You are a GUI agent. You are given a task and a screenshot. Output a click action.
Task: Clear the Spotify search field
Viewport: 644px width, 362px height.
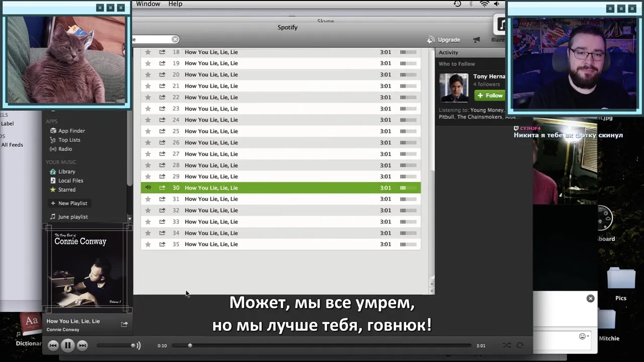175,39
